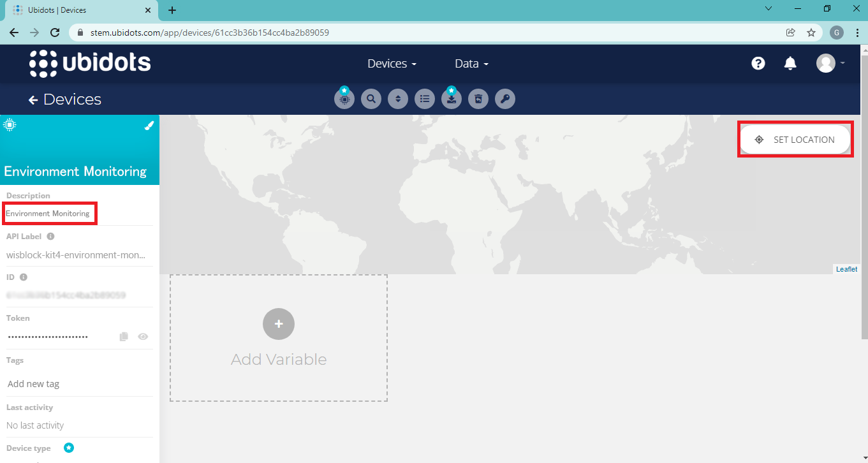Open the help question mark icon
The width and height of the screenshot is (868, 463).
click(758, 64)
